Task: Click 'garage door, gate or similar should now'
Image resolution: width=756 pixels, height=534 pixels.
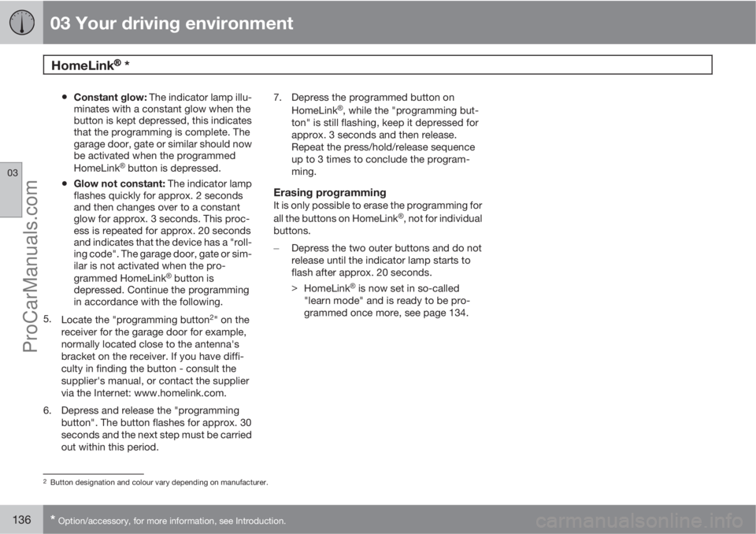Action: (162, 144)
